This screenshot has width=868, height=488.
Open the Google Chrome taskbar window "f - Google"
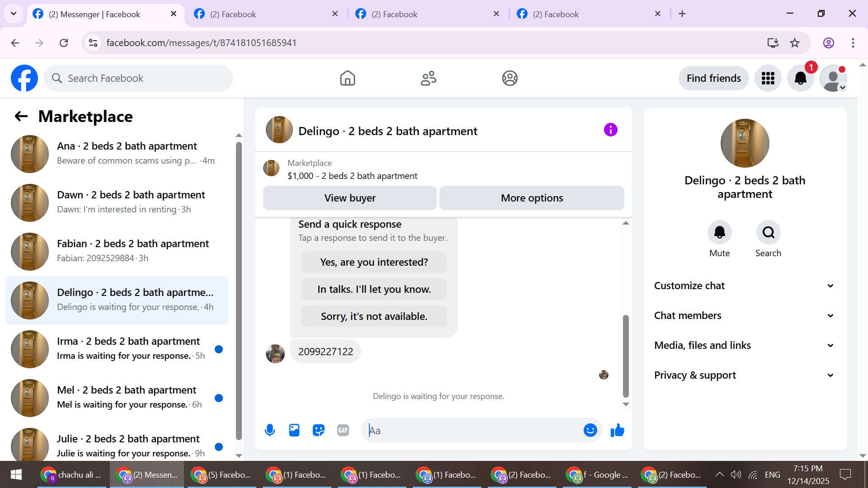[597, 474]
